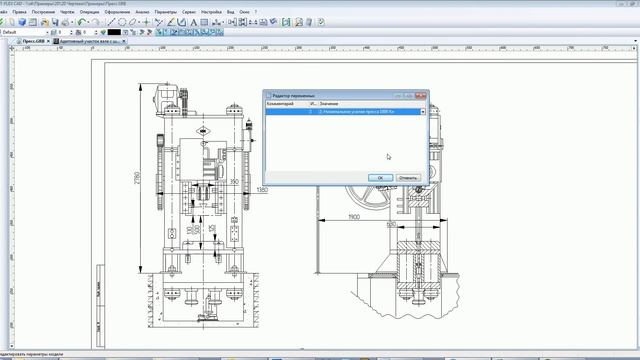This screenshot has height=360, width=640.
Task: Click the 1900 dimension on the side view
Action: point(354,217)
